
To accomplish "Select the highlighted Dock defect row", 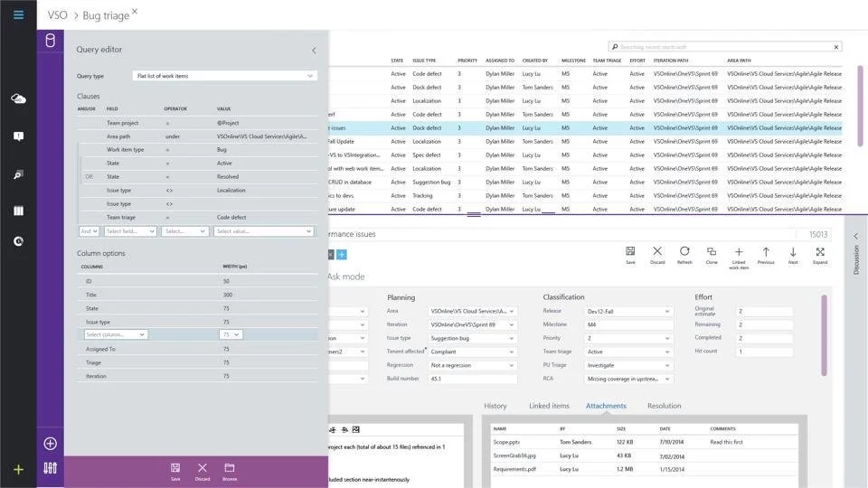I will 586,127.
